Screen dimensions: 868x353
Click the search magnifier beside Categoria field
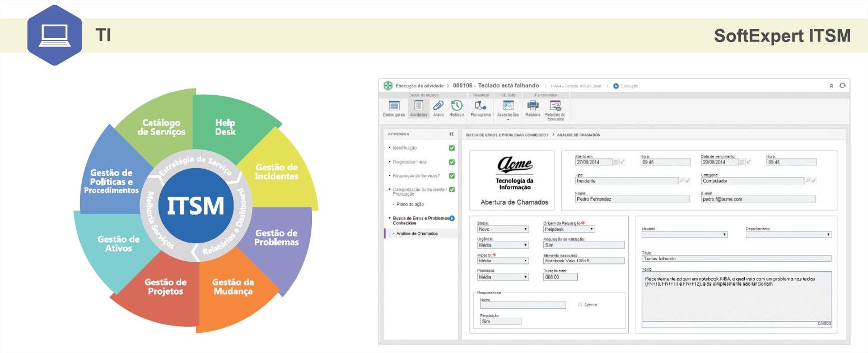click(x=807, y=181)
